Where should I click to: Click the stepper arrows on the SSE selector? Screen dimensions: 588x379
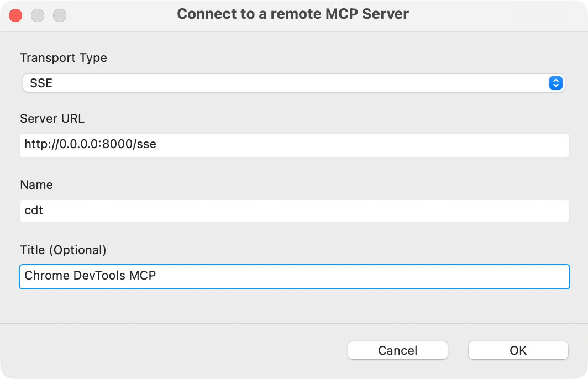coord(556,83)
